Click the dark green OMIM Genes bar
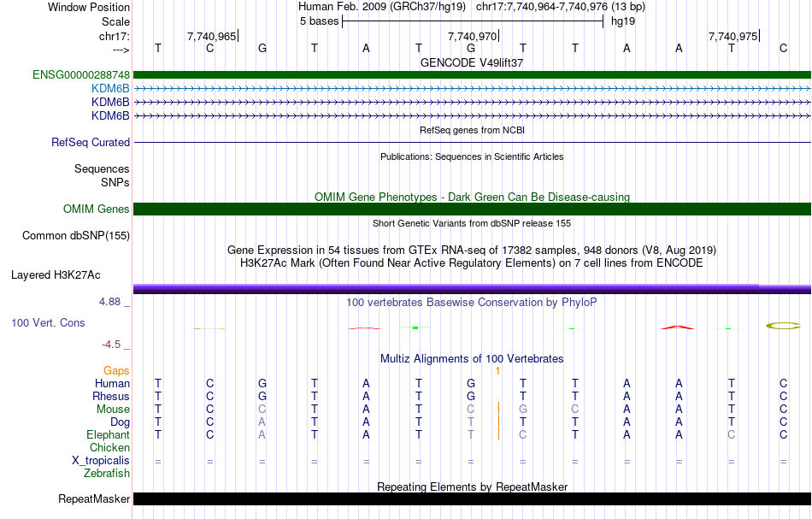Viewport: 812px width, 519px height. click(472, 209)
